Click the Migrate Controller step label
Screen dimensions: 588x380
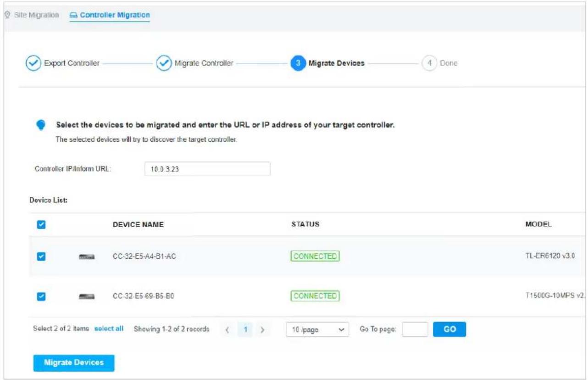click(204, 63)
